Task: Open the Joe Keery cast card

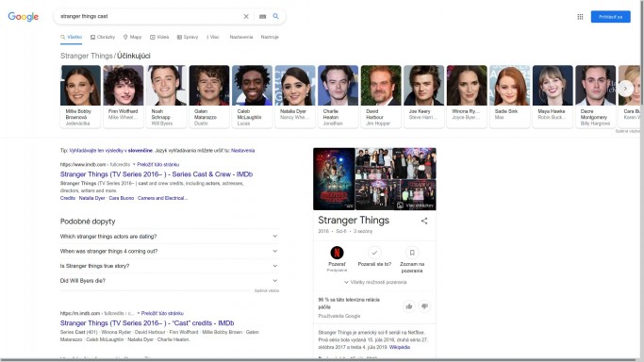Action: point(424,96)
